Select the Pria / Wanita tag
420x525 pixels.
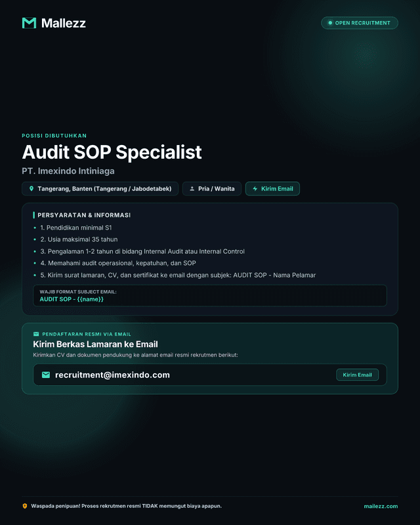(x=212, y=189)
